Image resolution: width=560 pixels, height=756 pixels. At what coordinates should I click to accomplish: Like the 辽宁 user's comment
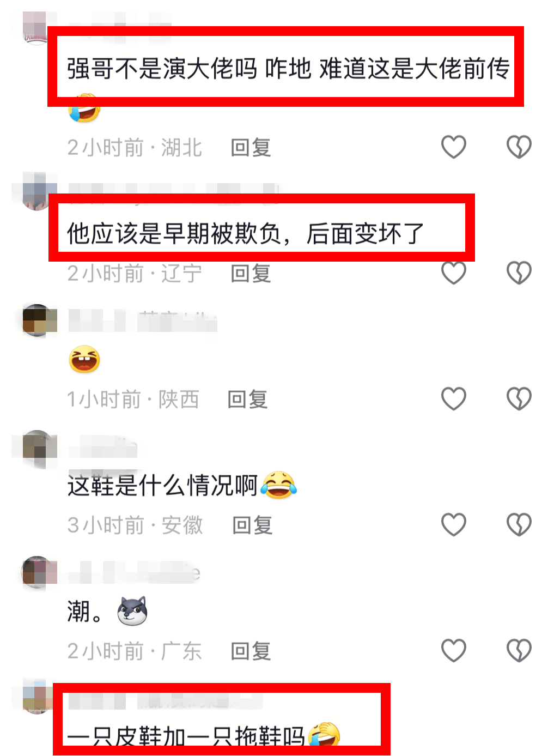(x=453, y=273)
